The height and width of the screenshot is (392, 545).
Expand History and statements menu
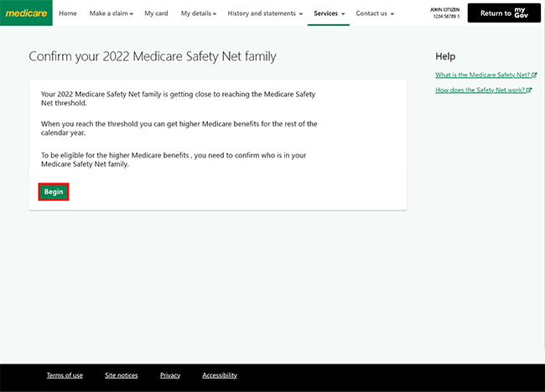(265, 13)
